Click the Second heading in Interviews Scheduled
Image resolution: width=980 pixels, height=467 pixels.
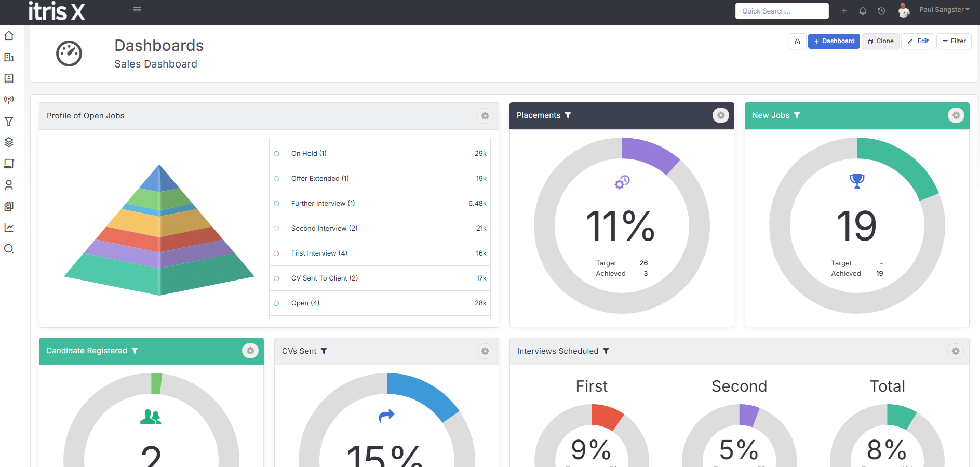click(x=739, y=386)
